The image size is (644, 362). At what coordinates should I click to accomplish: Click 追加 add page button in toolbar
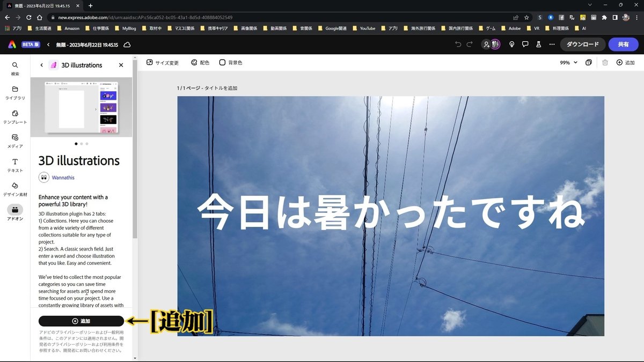(x=625, y=62)
